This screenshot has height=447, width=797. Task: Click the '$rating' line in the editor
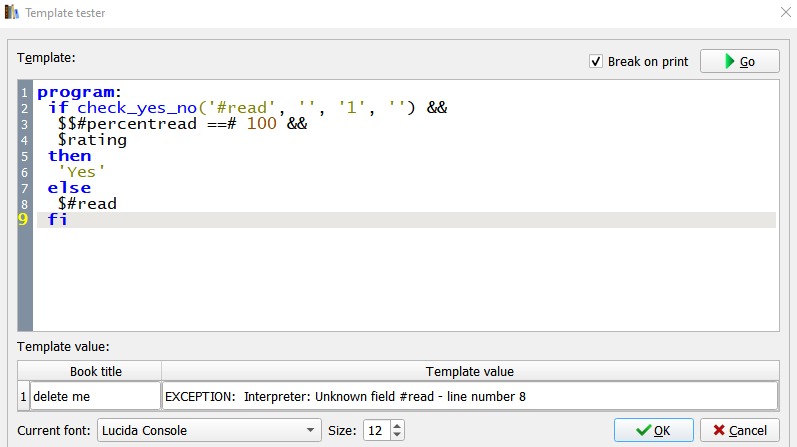coord(92,140)
